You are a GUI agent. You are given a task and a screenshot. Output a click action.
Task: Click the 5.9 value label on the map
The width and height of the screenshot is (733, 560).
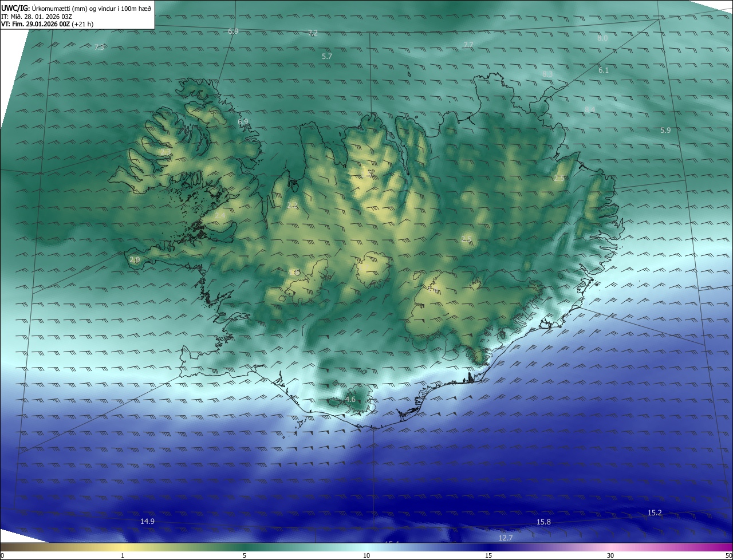coord(665,130)
